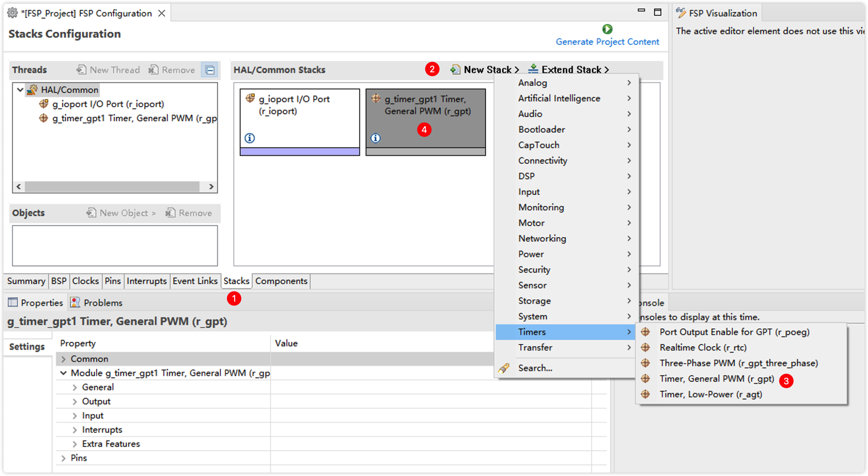The image size is (868, 476).
Task: Click g_ioport module icon in Threads tree
Action: [x=44, y=104]
